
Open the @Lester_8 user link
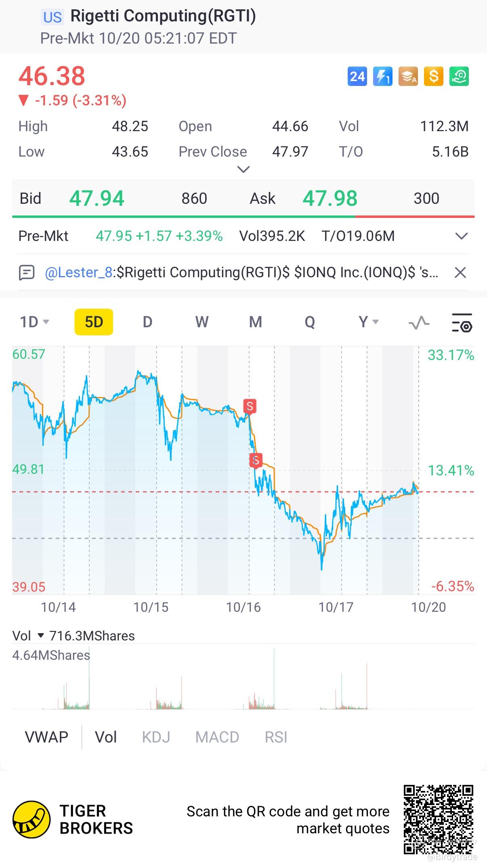(x=79, y=273)
